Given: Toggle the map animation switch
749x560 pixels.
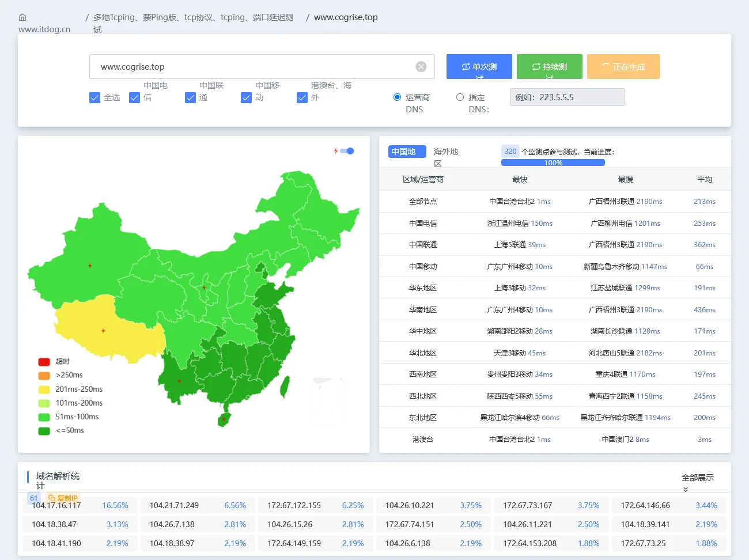Looking at the screenshot, I should [x=347, y=151].
